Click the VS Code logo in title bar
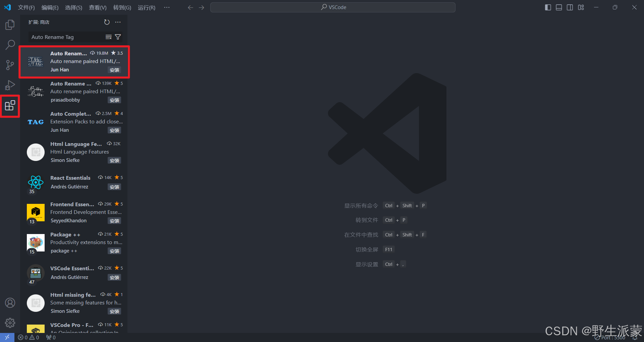 pos(7,7)
